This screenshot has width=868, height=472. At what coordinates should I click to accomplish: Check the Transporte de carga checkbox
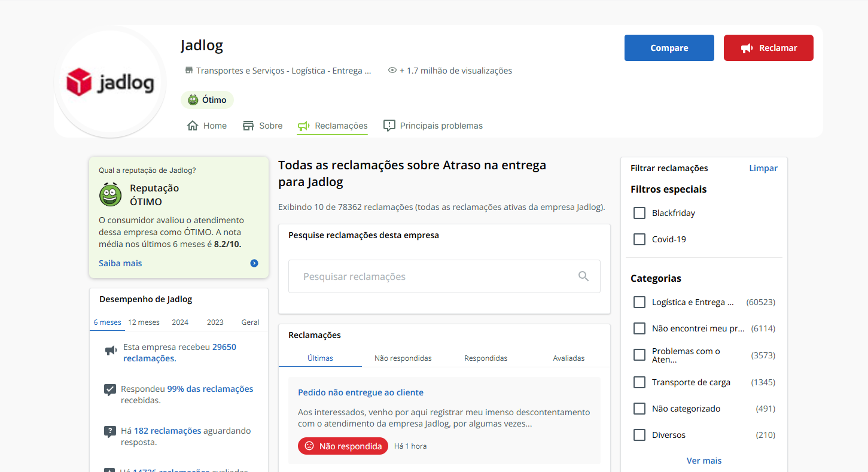[x=639, y=382]
